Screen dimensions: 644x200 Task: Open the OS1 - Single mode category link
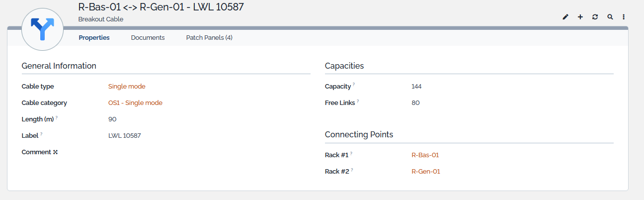[135, 103]
